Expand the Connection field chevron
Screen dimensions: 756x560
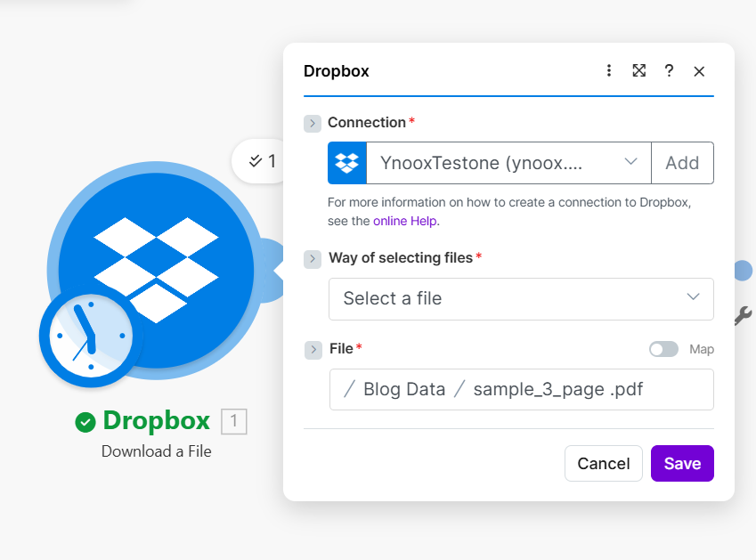(312, 123)
